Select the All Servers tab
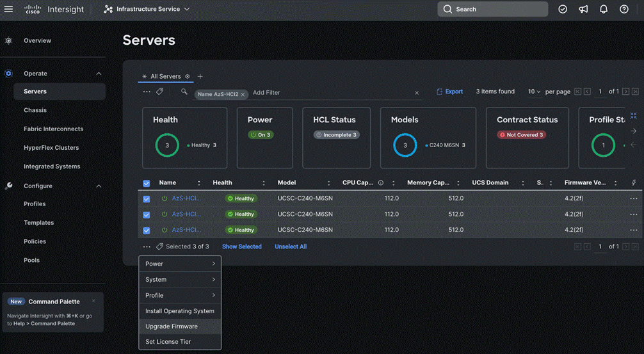 165,76
